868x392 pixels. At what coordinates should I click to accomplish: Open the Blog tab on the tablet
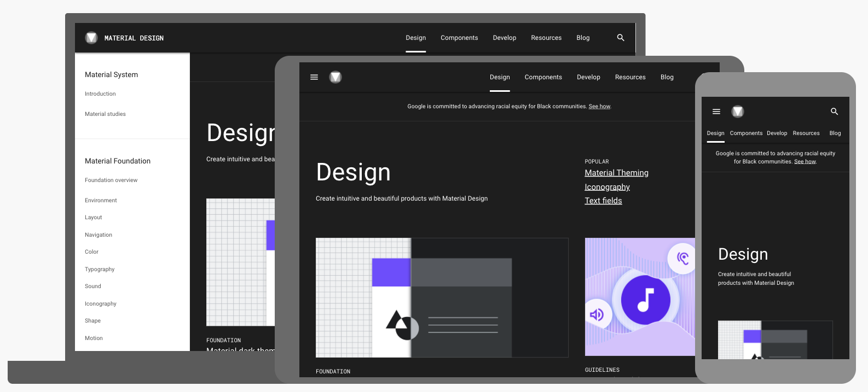pos(667,77)
